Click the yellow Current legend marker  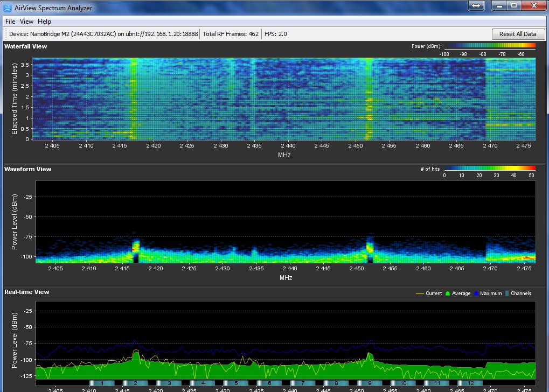(420, 293)
